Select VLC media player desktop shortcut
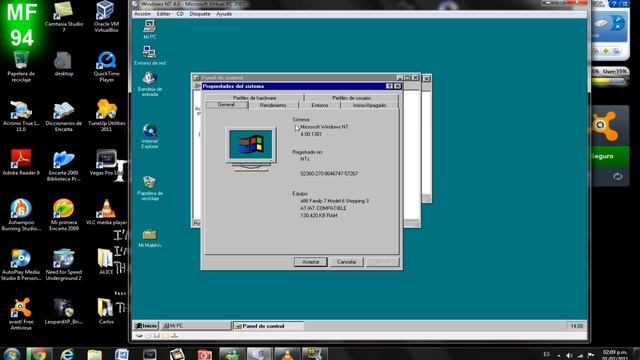The image size is (640, 360). [107, 212]
